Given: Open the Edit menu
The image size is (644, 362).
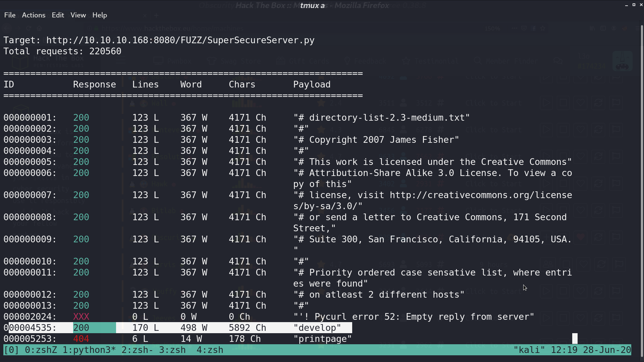Looking at the screenshot, I should [x=58, y=15].
